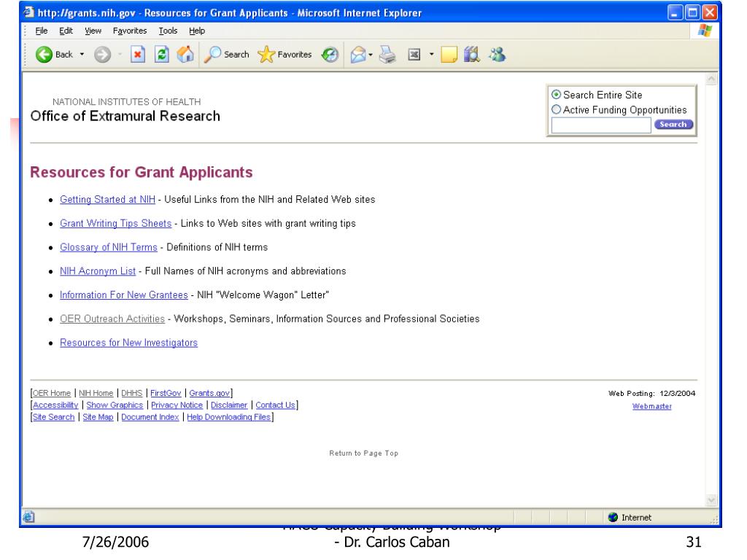The width and height of the screenshot is (747, 560).
Task: Click the page icon in title bar
Action: pyautogui.click(x=29, y=12)
